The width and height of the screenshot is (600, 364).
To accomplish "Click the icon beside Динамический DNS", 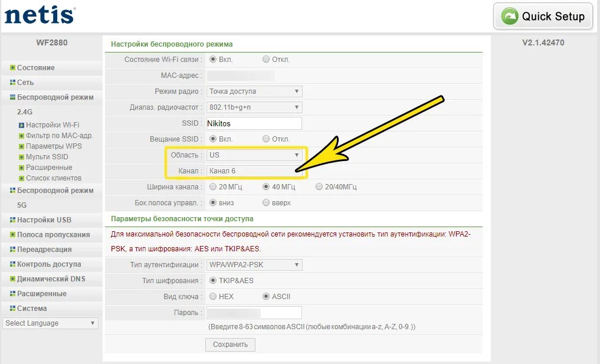I will pyautogui.click(x=12, y=278).
